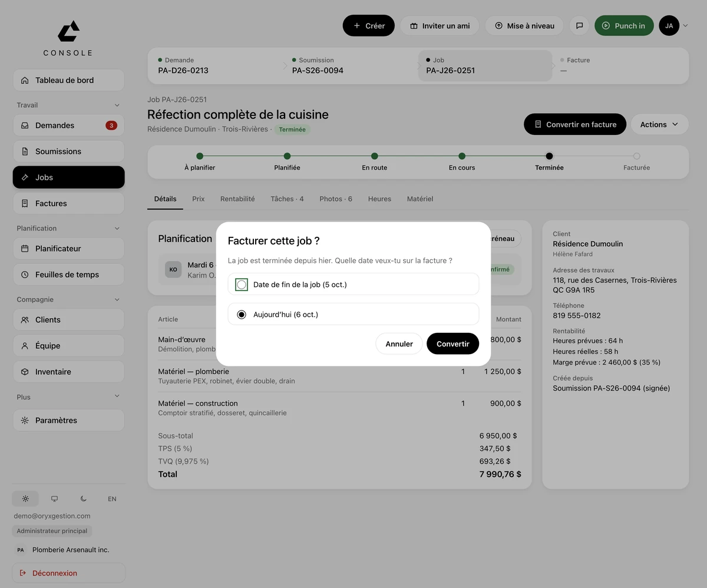Viewport: 707px width, 588px height.
Task: Click the Équipe person icon
Action: click(x=25, y=346)
